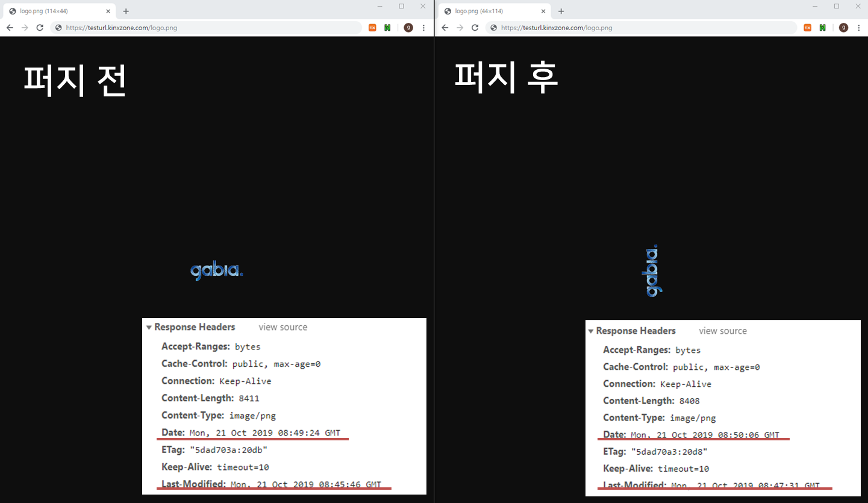Click address bar URL in left window
The width and height of the screenshot is (868, 503).
(121, 28)
